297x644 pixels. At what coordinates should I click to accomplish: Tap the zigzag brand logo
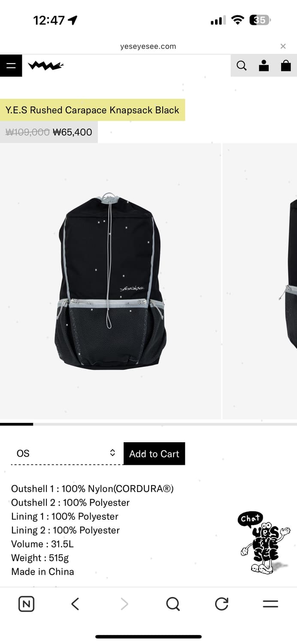(x=46, y=66)
